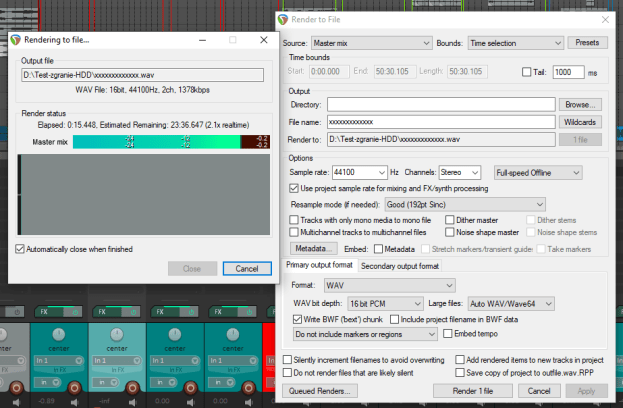
Task: Check the Dither master option
Action: (448, 219)
